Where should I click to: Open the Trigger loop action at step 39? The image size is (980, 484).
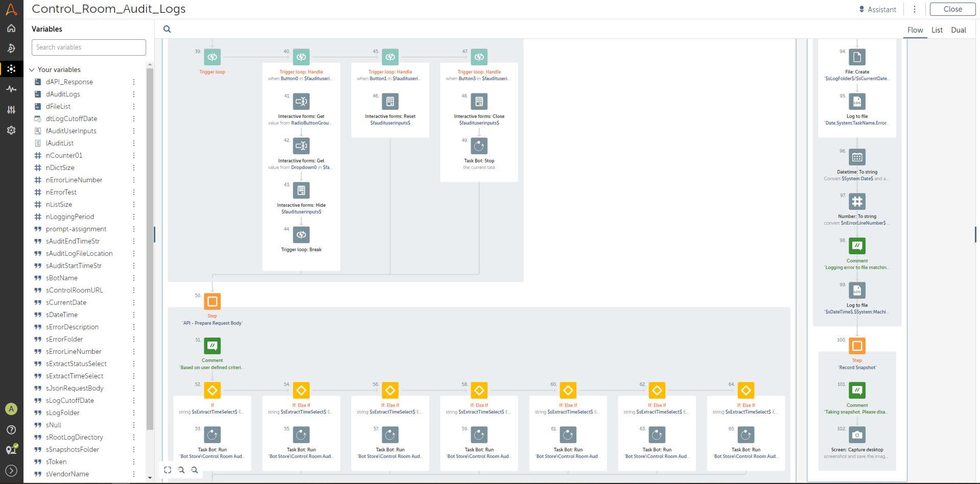(212, 57)
